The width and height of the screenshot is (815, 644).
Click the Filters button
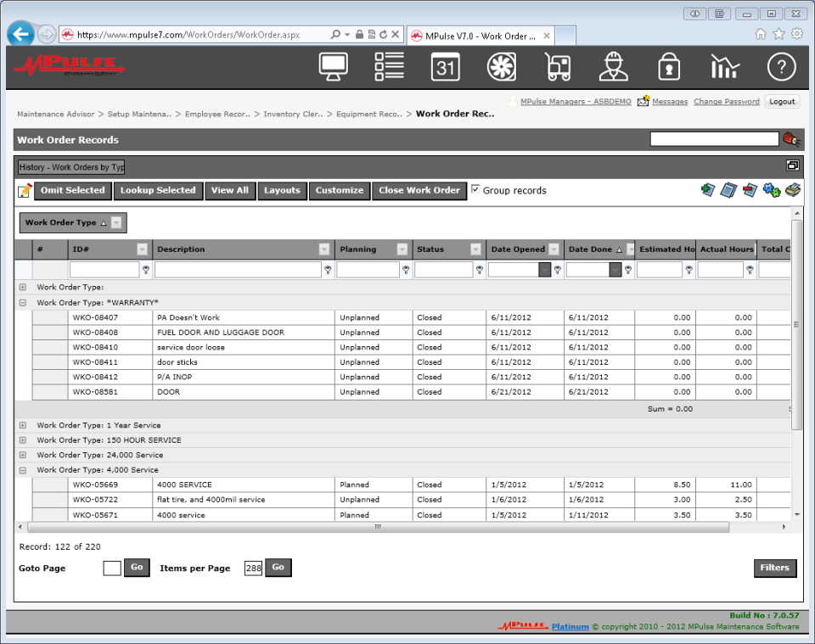[x=775, y=568]
